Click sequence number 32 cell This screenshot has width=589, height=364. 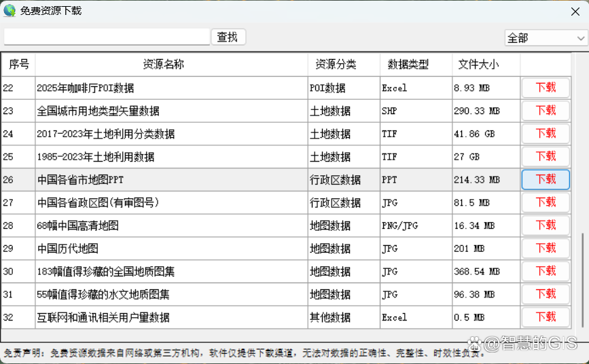point(18,317)
